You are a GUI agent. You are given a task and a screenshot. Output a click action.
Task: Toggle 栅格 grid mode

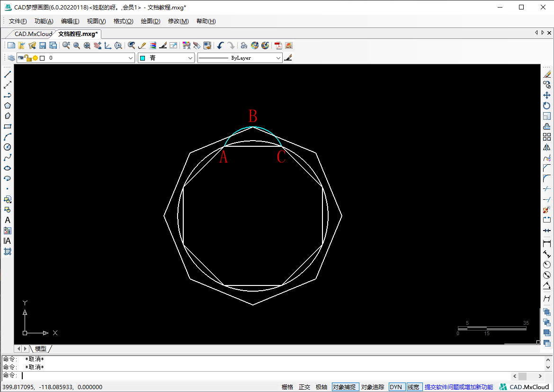click(x=287, y=387)
